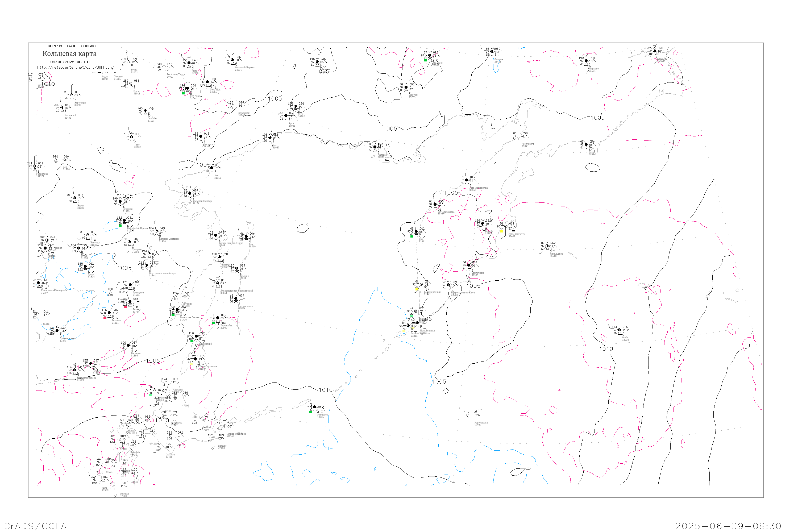
Task: Click the Opole station cloud cover circle
Action: point(619,330)
